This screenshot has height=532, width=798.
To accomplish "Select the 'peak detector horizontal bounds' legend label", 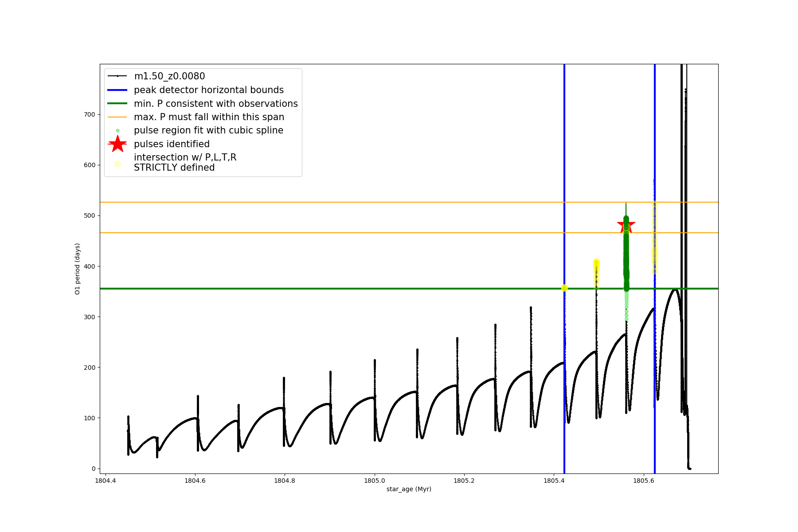I will [x=209, y=90].
